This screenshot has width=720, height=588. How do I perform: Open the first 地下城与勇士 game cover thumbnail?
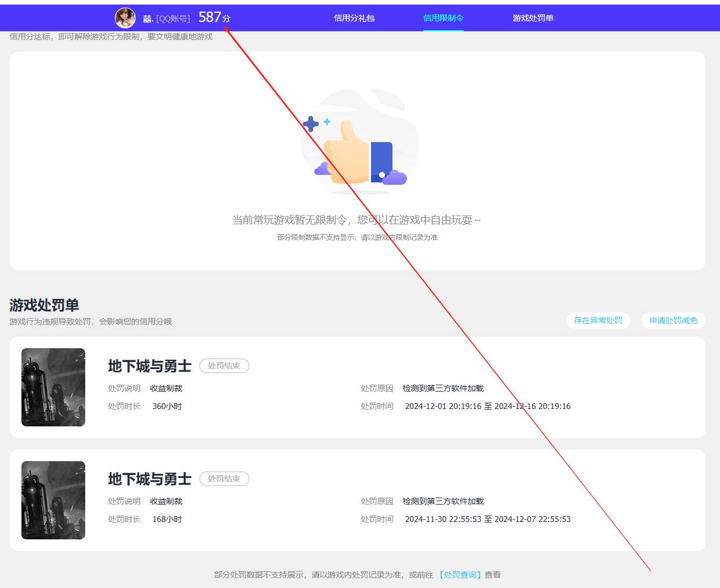pyautogui.click(x=53, y=386)
